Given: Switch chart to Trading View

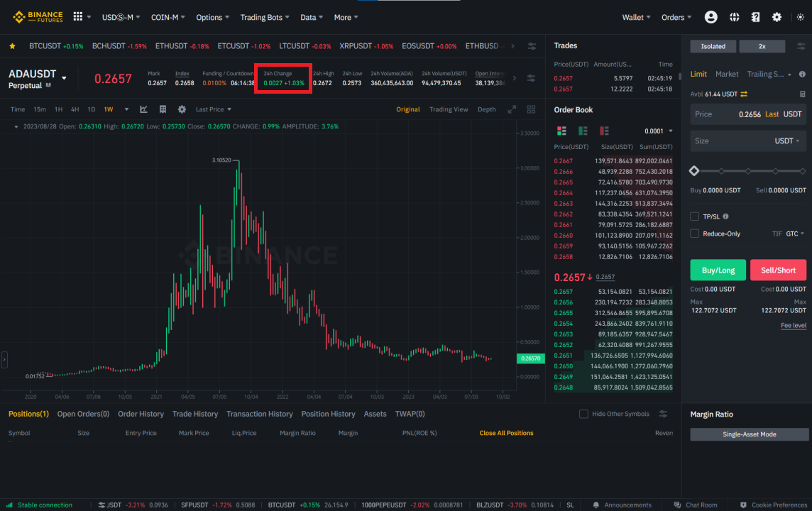Looking at the screenshot, I should coord(449,109).
